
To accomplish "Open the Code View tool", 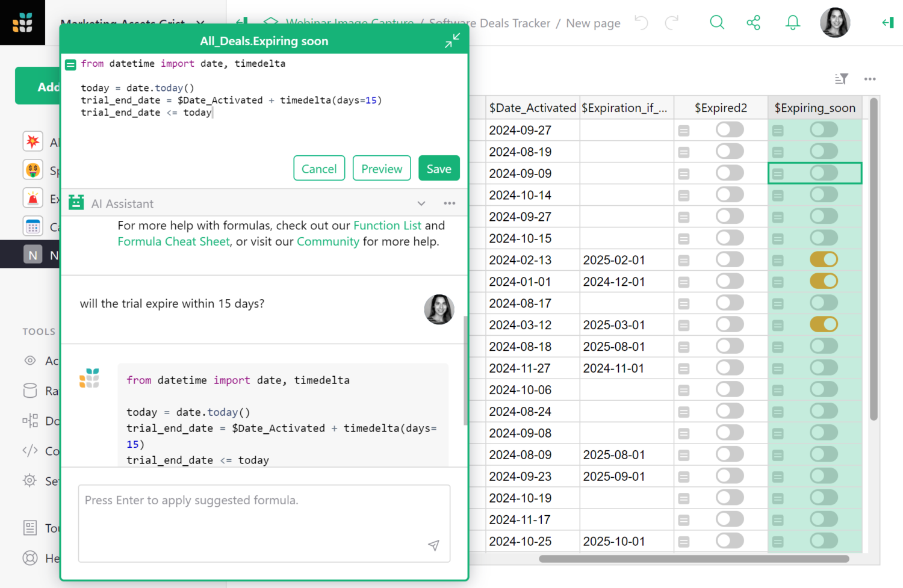I will pos(30,451).
